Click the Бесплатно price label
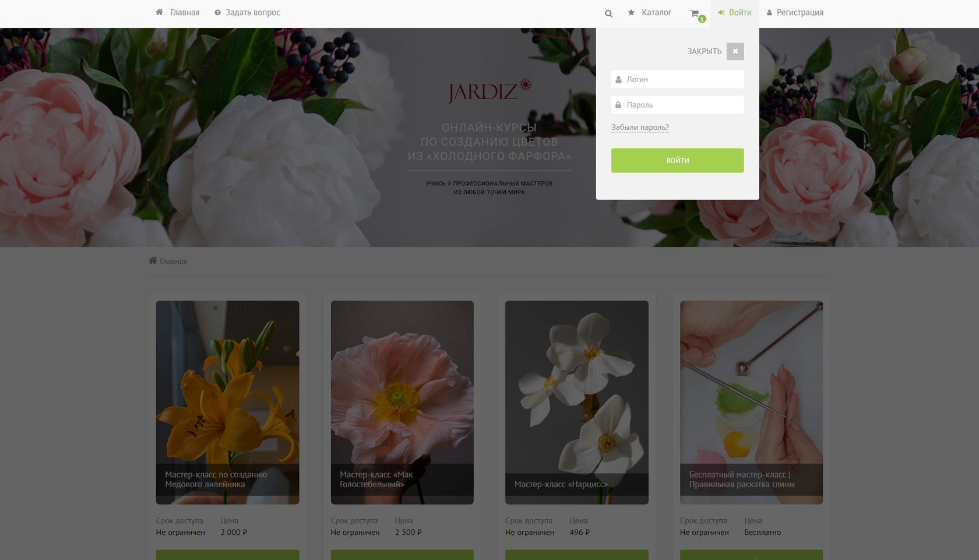This screenshot has width=979, height=560. [x=762, y=532]
